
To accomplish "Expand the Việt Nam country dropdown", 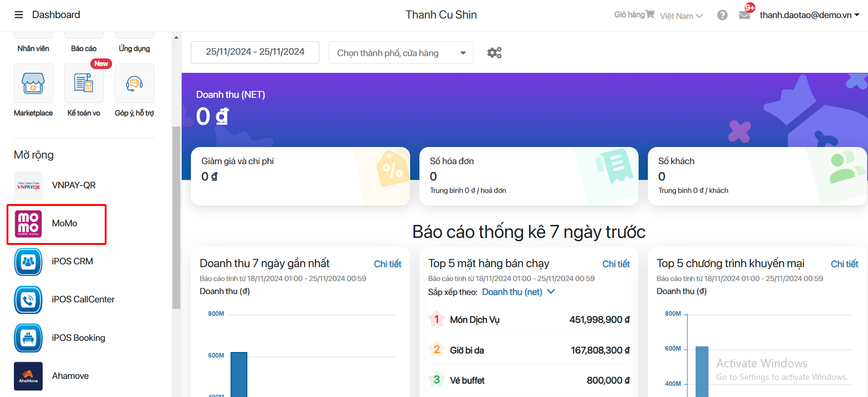I will pyautogui.click(x=681, y=16).
